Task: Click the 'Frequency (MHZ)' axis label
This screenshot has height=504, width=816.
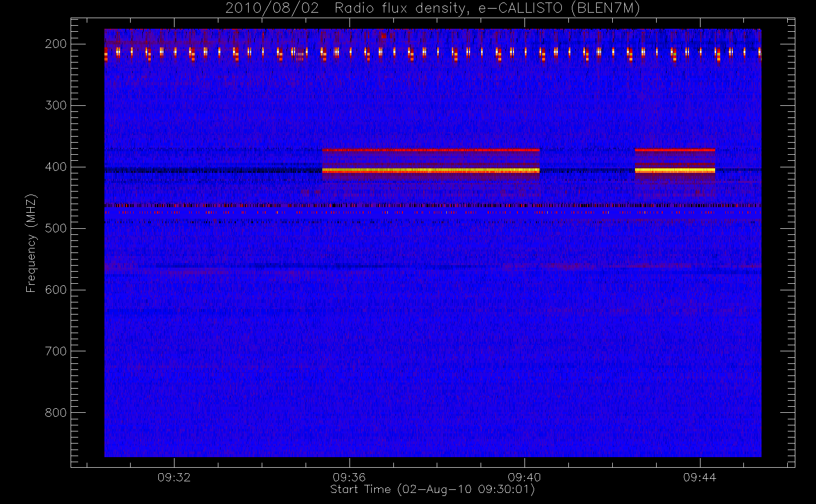Action: tap(31, 243)
